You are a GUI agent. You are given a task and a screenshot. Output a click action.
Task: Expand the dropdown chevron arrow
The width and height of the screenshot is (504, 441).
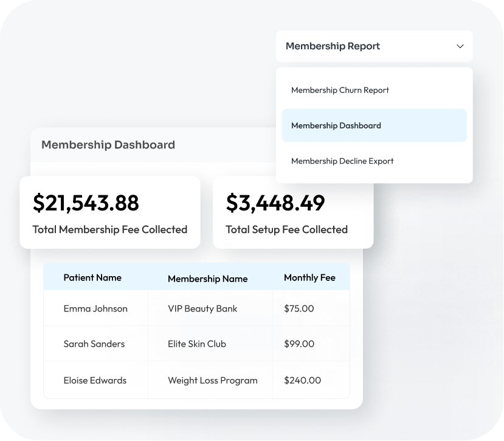[x=460, y=46]
